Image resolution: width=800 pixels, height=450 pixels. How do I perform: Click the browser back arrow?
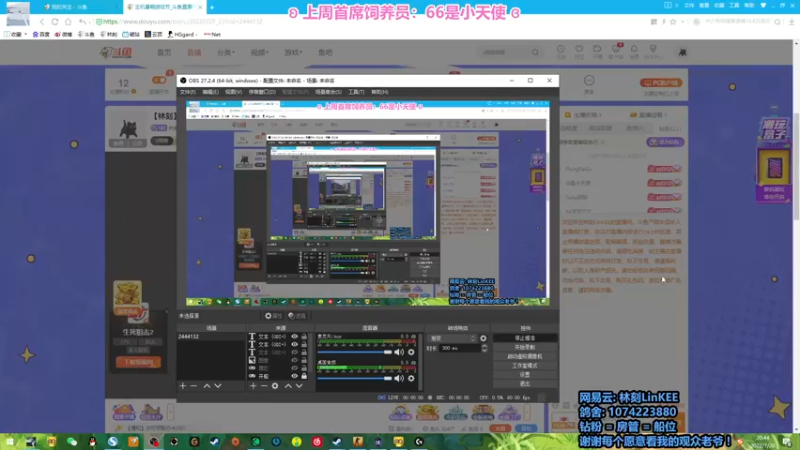click(42, 22)
